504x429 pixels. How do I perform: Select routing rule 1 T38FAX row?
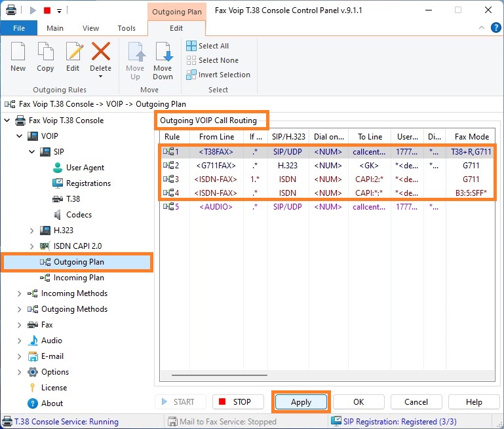(x=327, y=151)
